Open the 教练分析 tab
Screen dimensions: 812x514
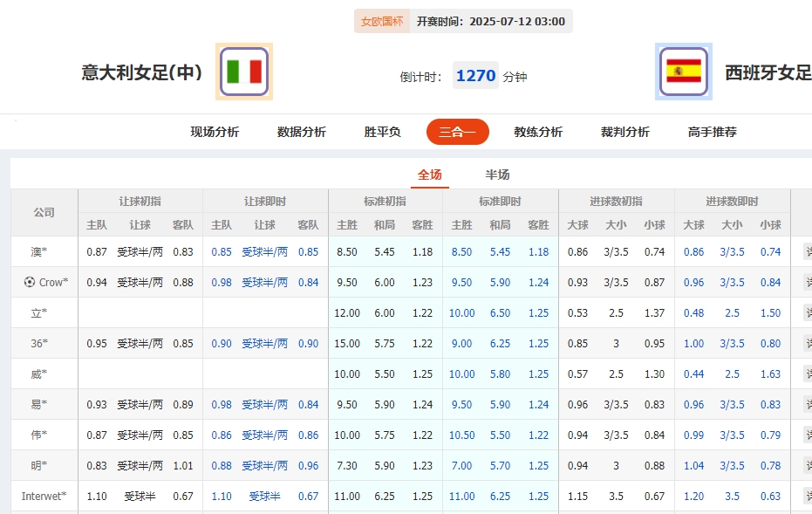coord(539,131)
